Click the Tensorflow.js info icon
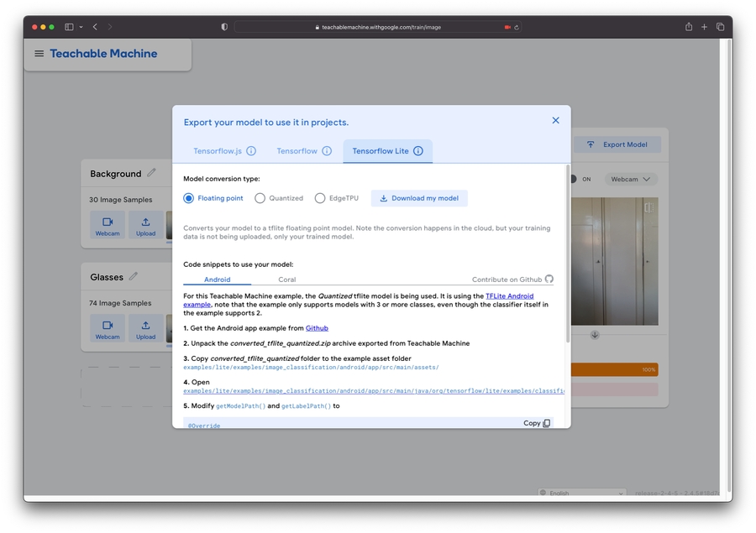Viewport: 756px width, 533px height. pyautogui.click(x=251, y=151)
